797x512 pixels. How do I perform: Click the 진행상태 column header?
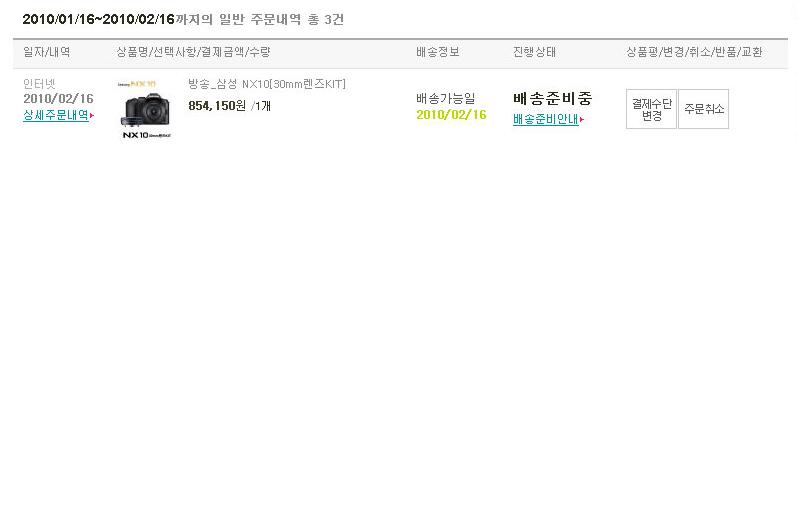coord(534,52)
